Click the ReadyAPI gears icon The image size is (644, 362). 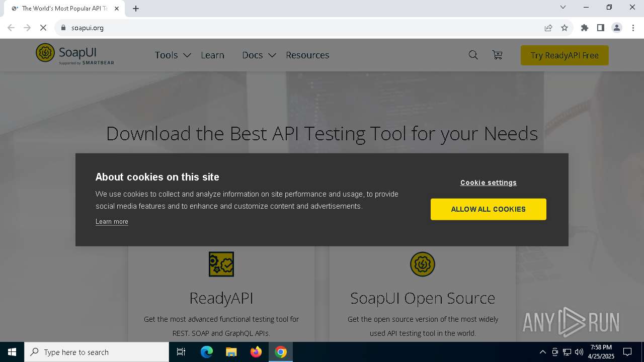(221, 264)
